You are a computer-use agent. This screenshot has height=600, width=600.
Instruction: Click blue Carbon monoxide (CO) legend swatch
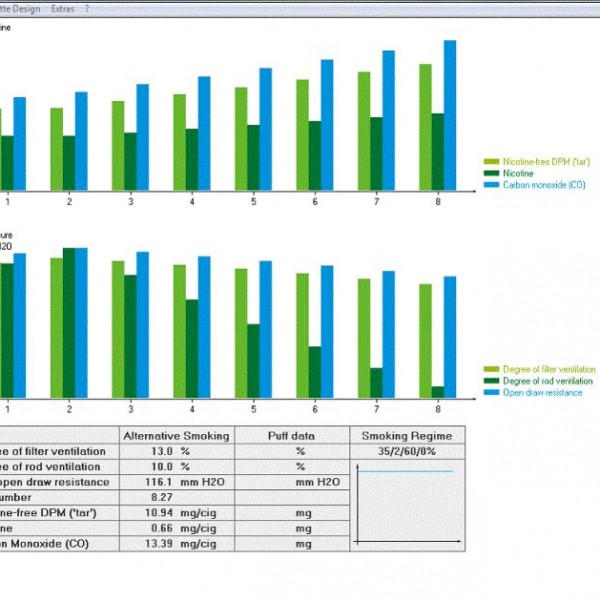[x=491, y=184]
